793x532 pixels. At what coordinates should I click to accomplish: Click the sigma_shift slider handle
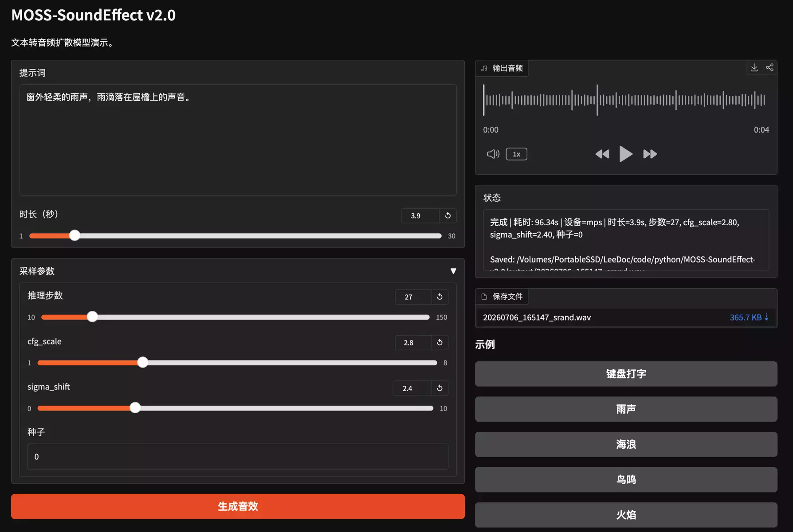click(x=135, y=408)
